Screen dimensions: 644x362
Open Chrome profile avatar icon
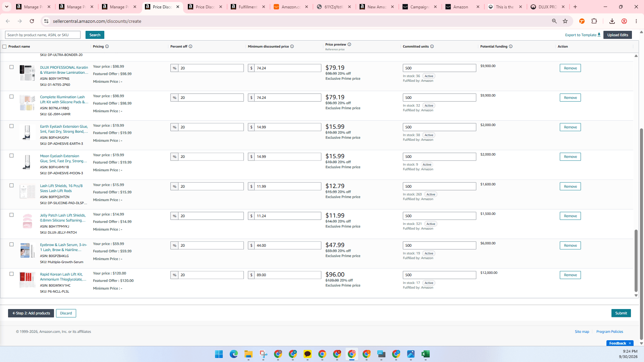(624, 21)
